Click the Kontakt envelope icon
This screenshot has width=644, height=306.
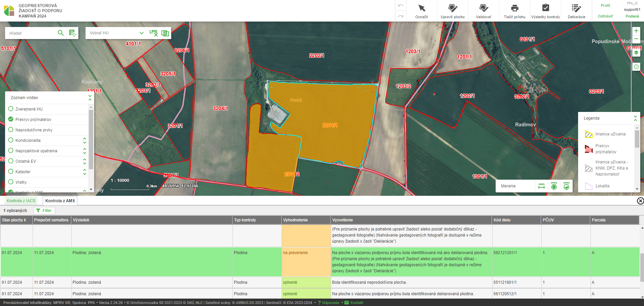coord(347,303)
